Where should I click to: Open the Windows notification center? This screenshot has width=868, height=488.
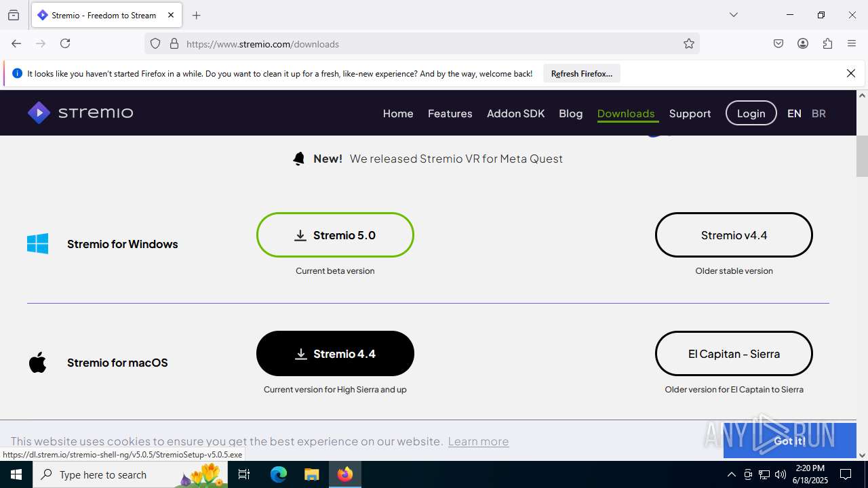[846, 474]
